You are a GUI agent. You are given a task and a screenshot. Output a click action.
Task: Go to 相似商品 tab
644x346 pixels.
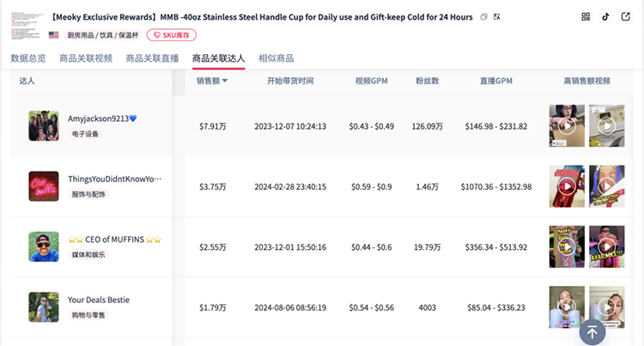(276, 58)
